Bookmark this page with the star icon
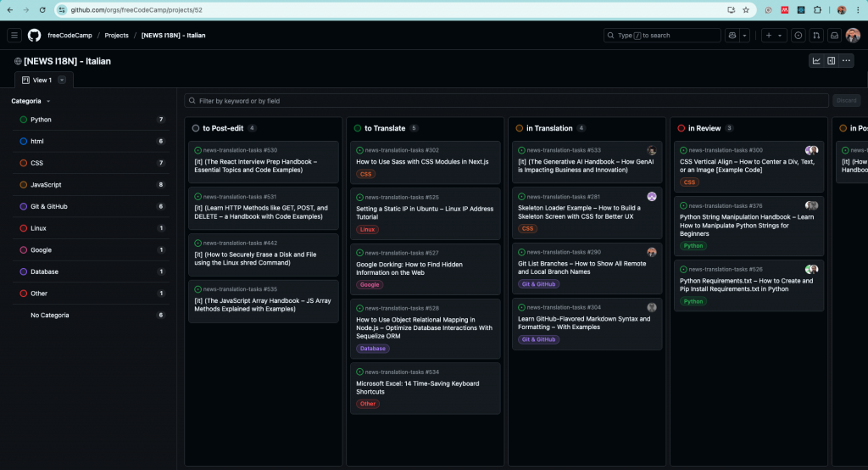 point(746,10)
